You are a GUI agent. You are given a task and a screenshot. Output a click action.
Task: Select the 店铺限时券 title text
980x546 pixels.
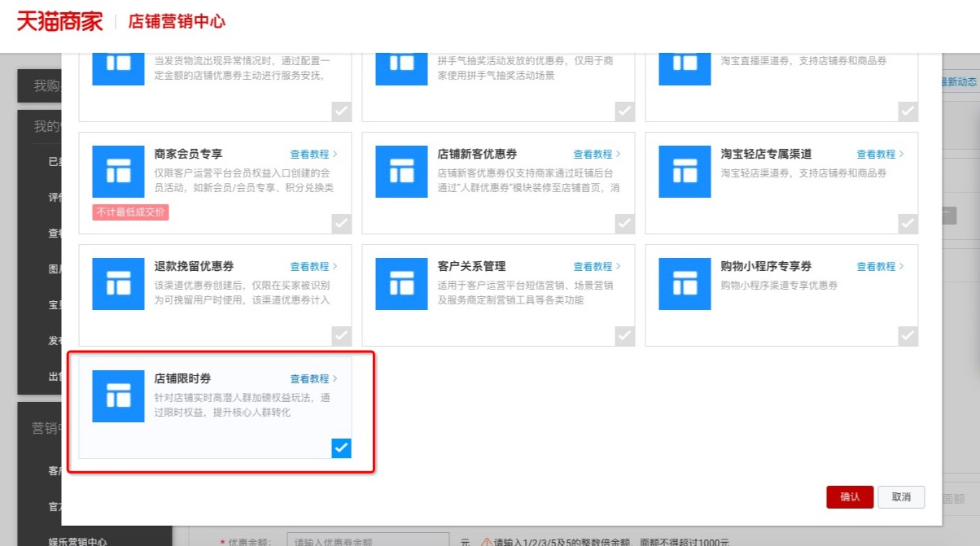[183, 379]
